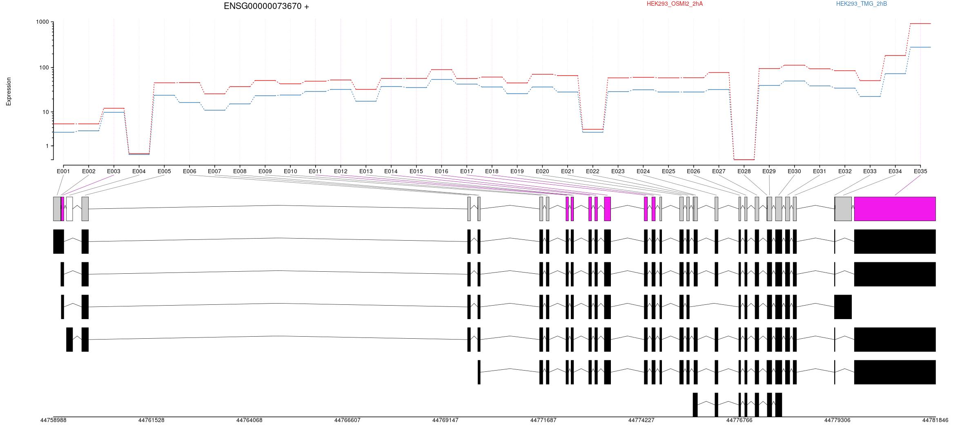This screenshot has height=429, width=980.
Task: Select exon label E008
Action: pyautogui.click(x=240, y=171)
